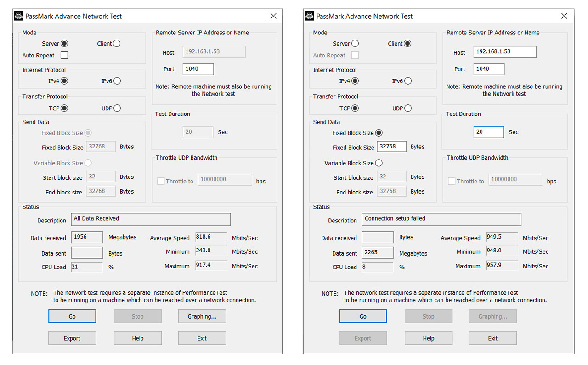Click the Port field in the left window

click(198, 69)
